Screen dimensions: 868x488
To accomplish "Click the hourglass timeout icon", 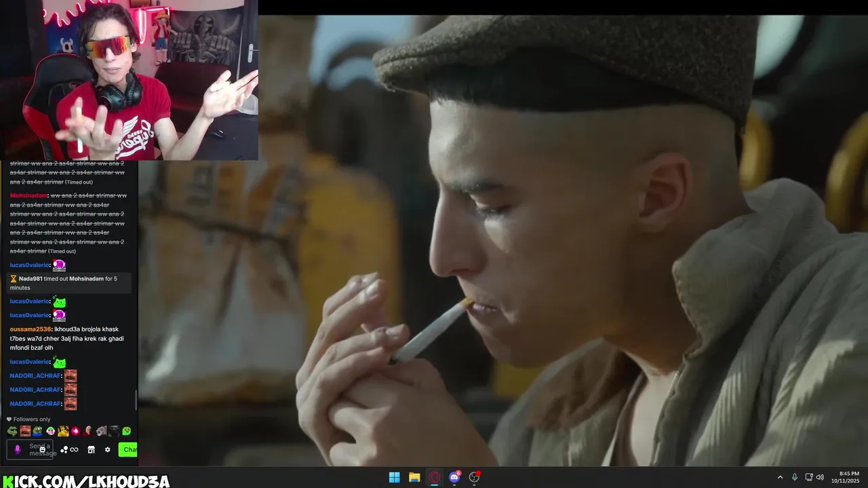I will (13, 279).
